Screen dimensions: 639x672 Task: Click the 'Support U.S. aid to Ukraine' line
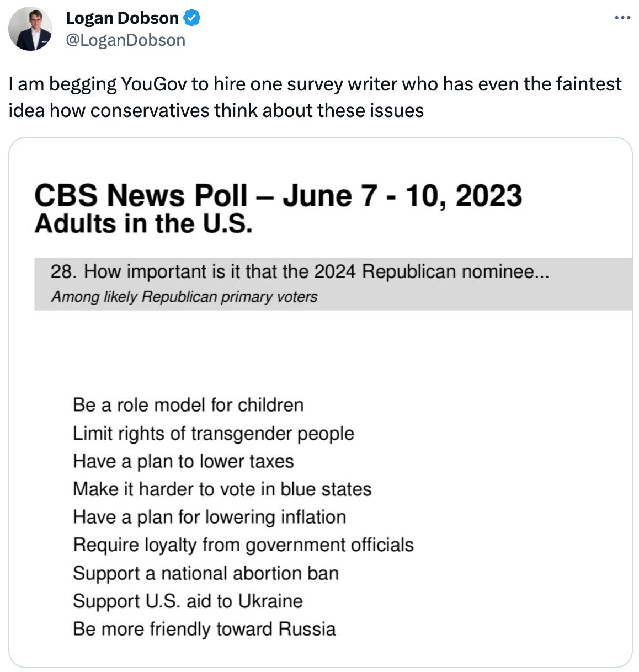[x=188, y=601]
